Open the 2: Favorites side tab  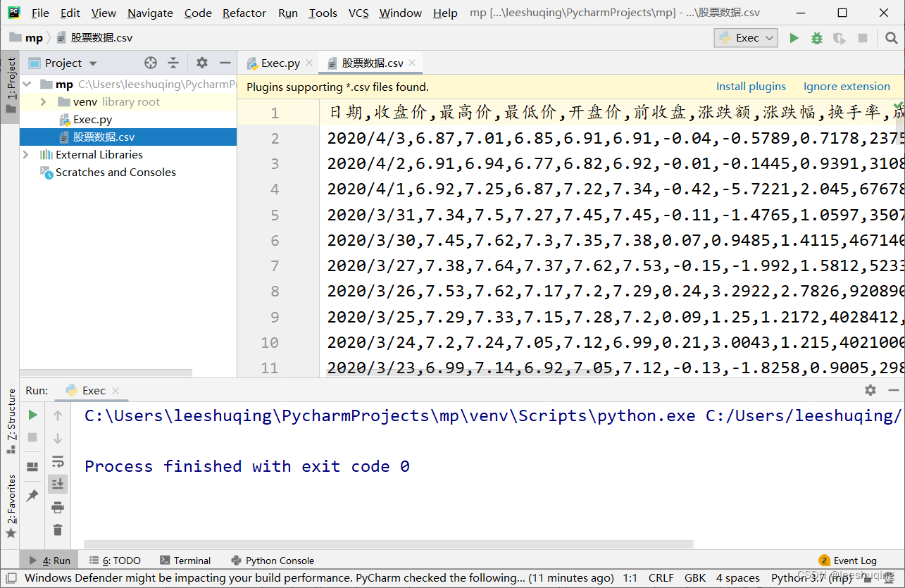(11, 506)
